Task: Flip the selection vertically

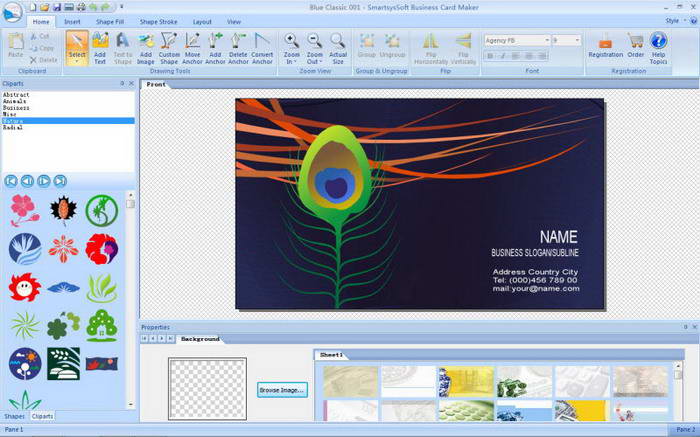Action: tap(463, 48)
